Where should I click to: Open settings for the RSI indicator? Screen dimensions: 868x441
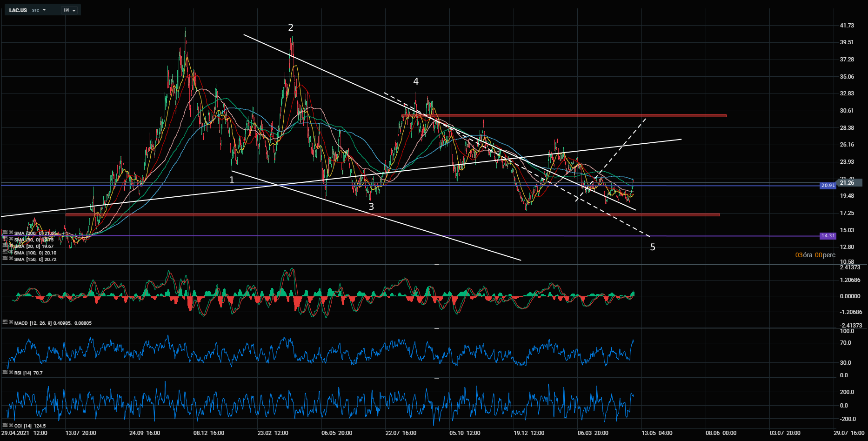[5, 372]
